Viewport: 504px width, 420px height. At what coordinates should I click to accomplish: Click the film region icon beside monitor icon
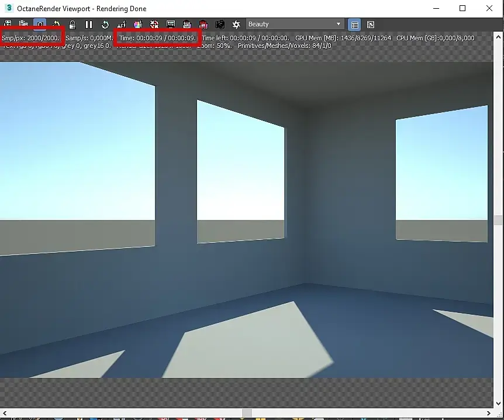point(187,25)
